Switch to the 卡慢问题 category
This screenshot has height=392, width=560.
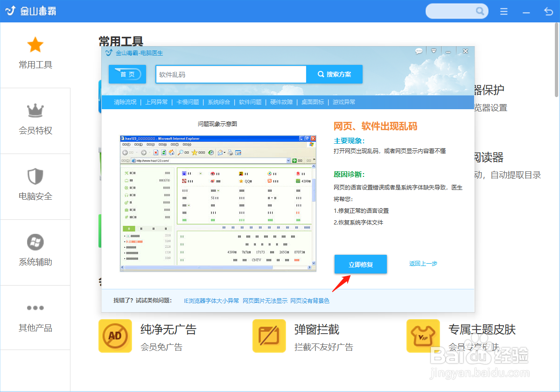(x=188, y=102)
